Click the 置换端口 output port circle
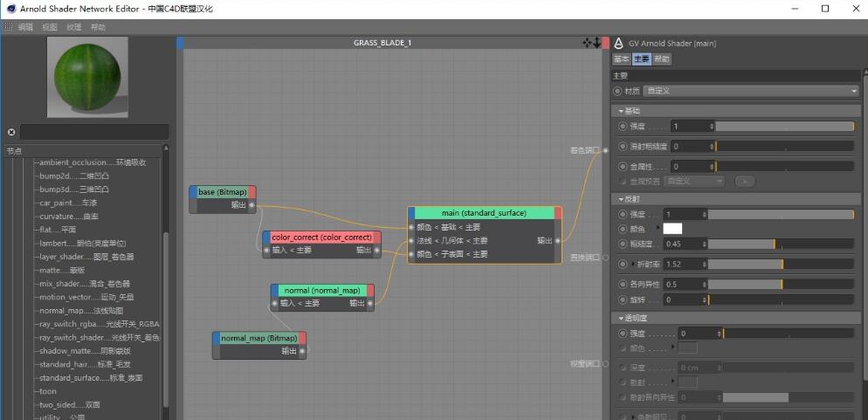Viewport: 868px width, 420px height. tap(605, 258)
